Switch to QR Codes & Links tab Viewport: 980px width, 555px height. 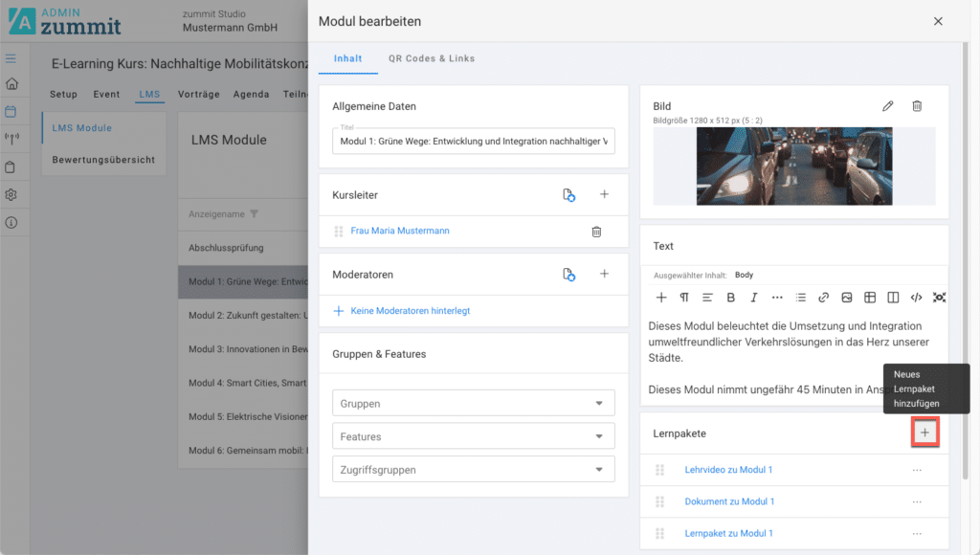click(431, 58)
